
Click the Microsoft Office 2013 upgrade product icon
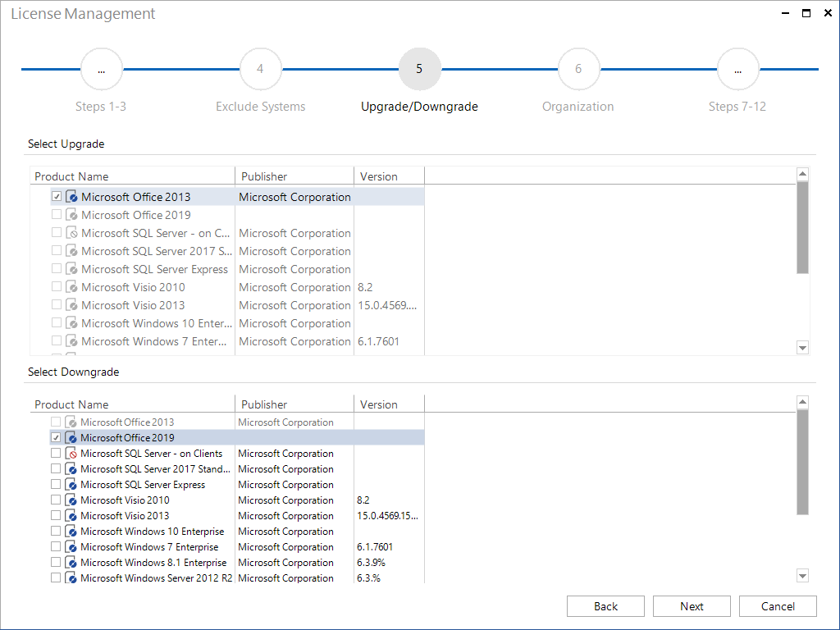pyautogui.click(x=72, y=197)
